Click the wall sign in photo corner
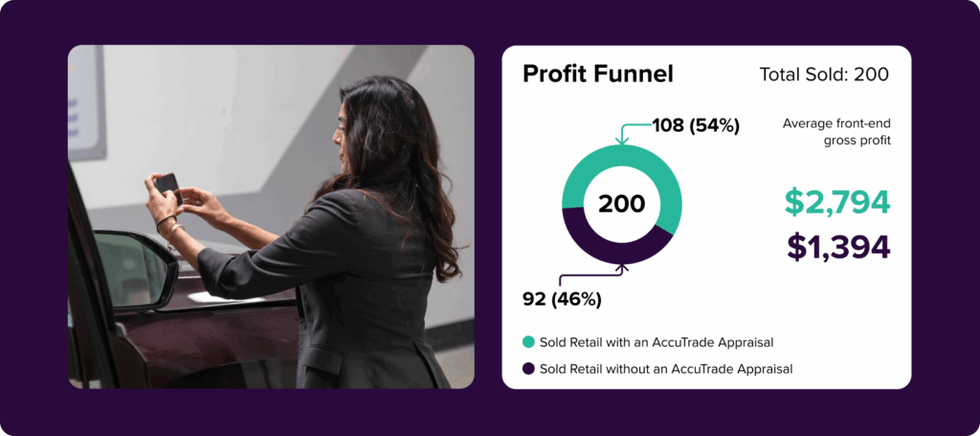The image size is (980, 436). click(x=85, y=100)
